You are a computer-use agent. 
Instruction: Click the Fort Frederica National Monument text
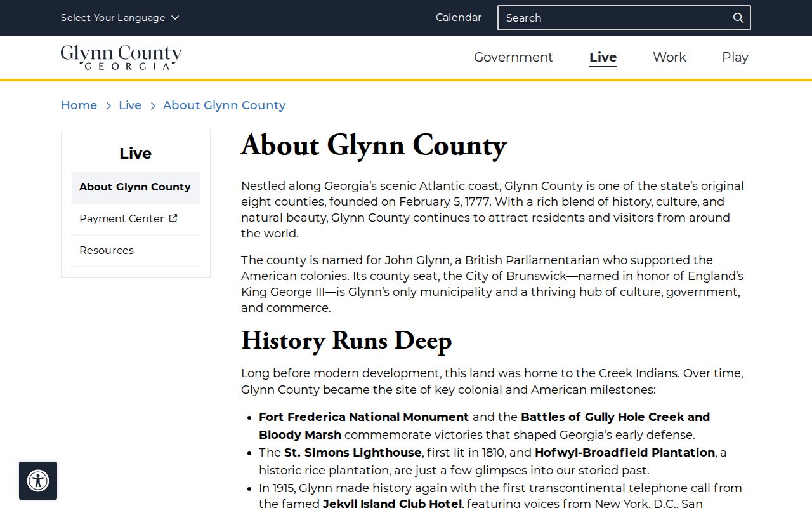point(364,417)
